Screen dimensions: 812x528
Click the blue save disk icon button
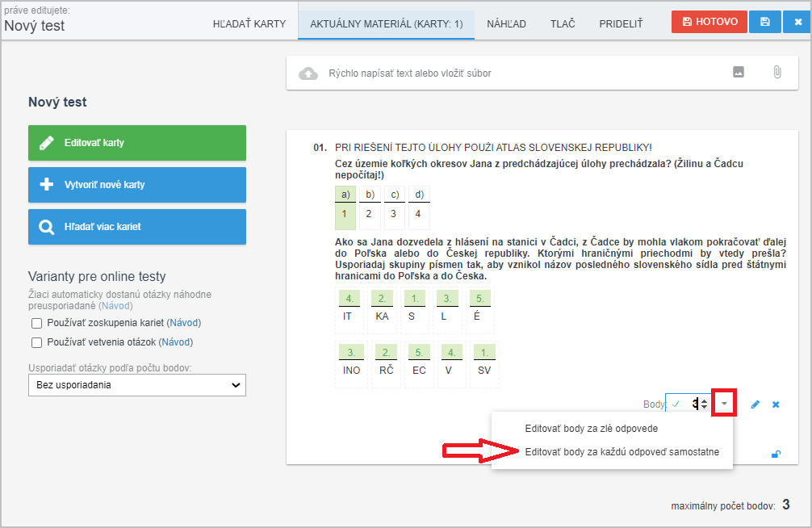tap(764, 22)
